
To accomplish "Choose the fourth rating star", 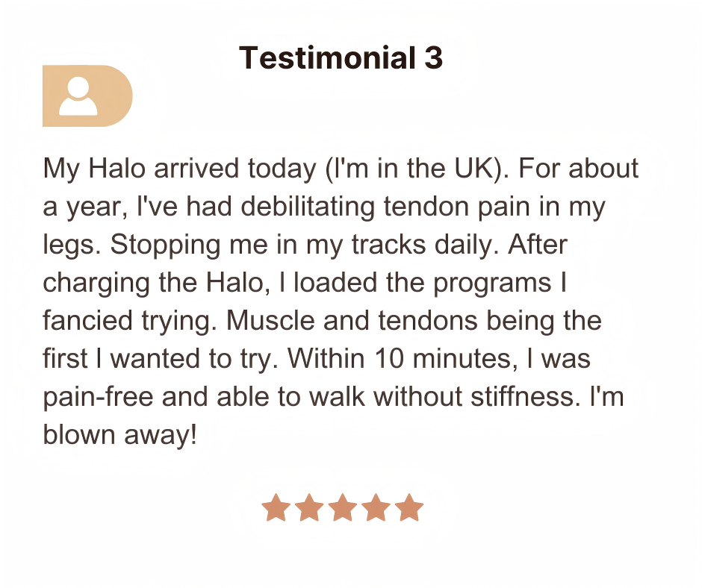I will click(376, 507).
